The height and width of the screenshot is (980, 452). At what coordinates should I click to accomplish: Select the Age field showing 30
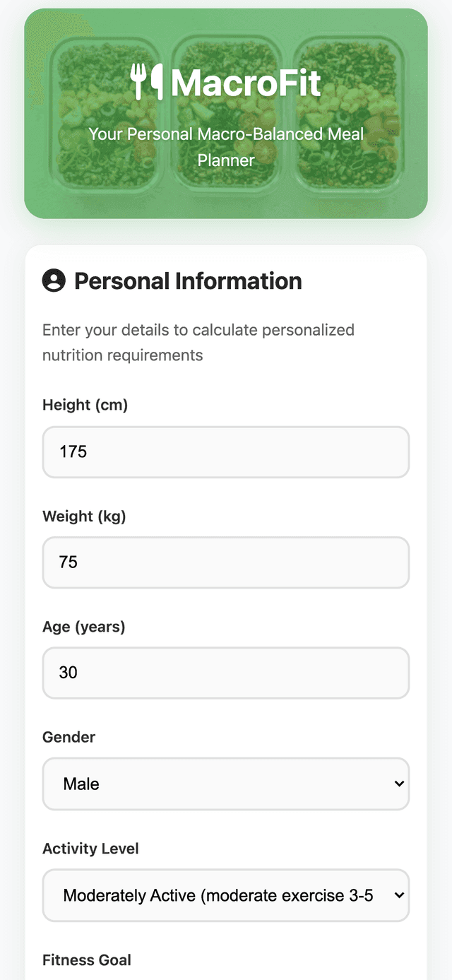point(226,673)
